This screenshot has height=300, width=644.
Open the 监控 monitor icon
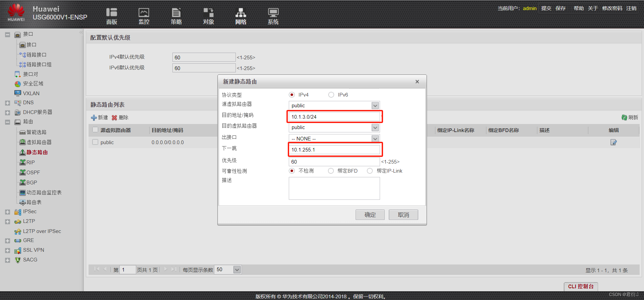[x=144, y=16]
